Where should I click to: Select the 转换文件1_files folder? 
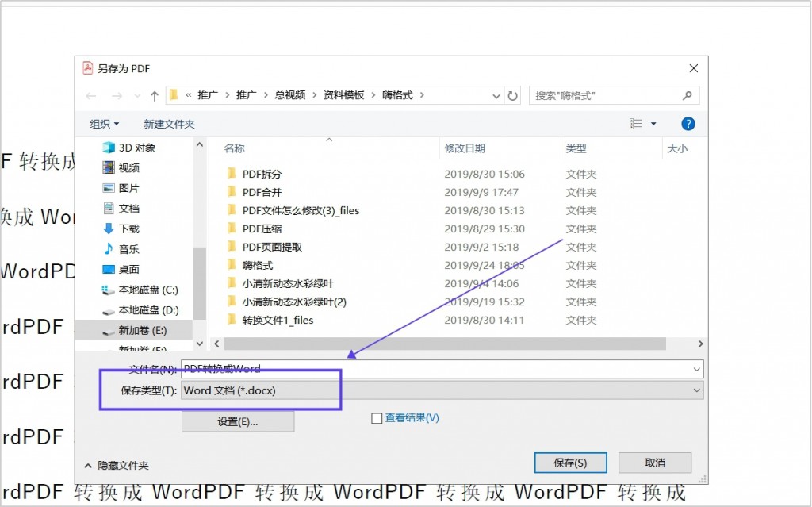pyautogui.click(x=270, y=320)
